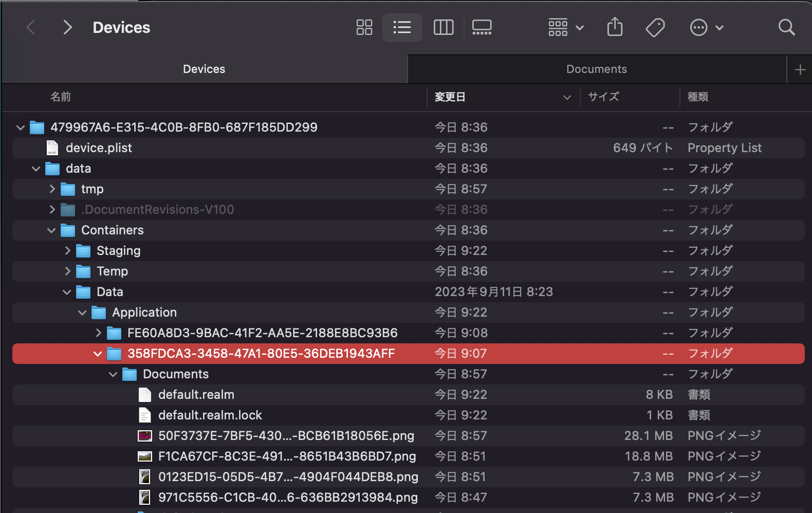Select thumbnail of F1CA67CF png image
812x513 pixels.
tap(145, 456)
